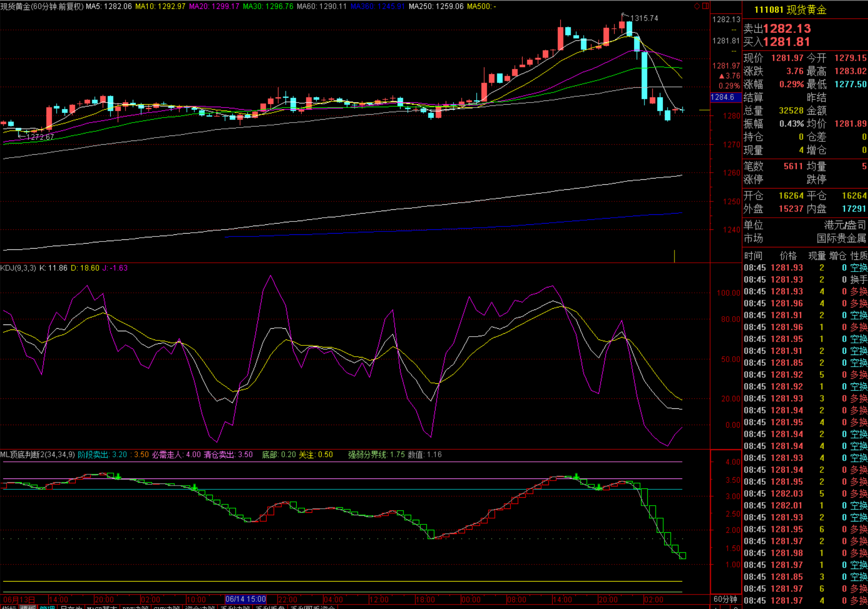Select the MA5: 1282.06 indicator label

109,6
